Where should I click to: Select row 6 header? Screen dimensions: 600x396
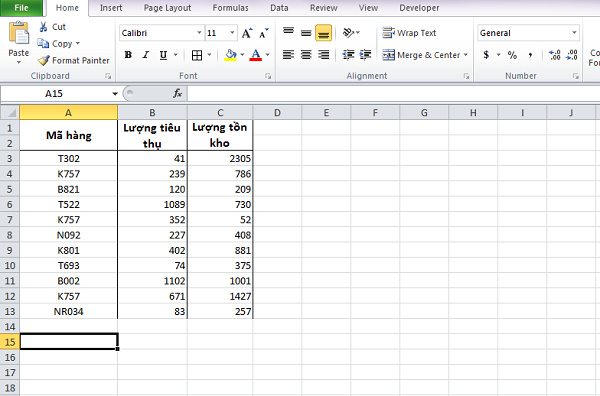coord(10,204)
